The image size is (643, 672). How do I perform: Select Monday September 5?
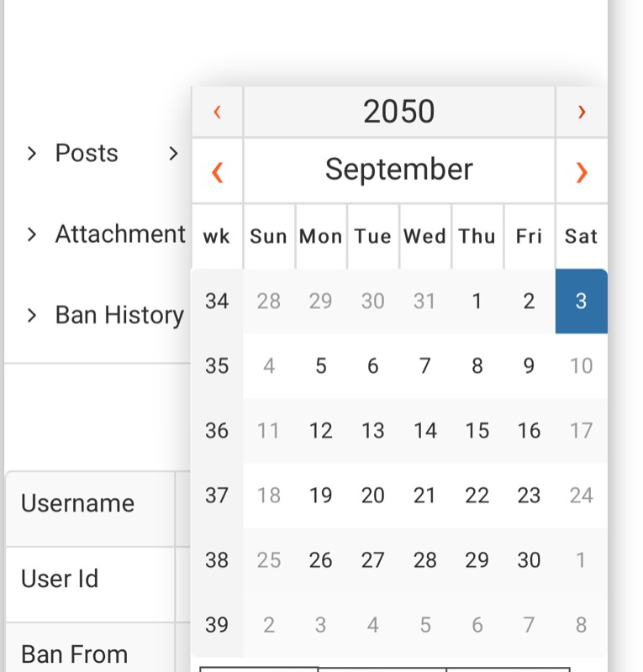tap(320, 366)
